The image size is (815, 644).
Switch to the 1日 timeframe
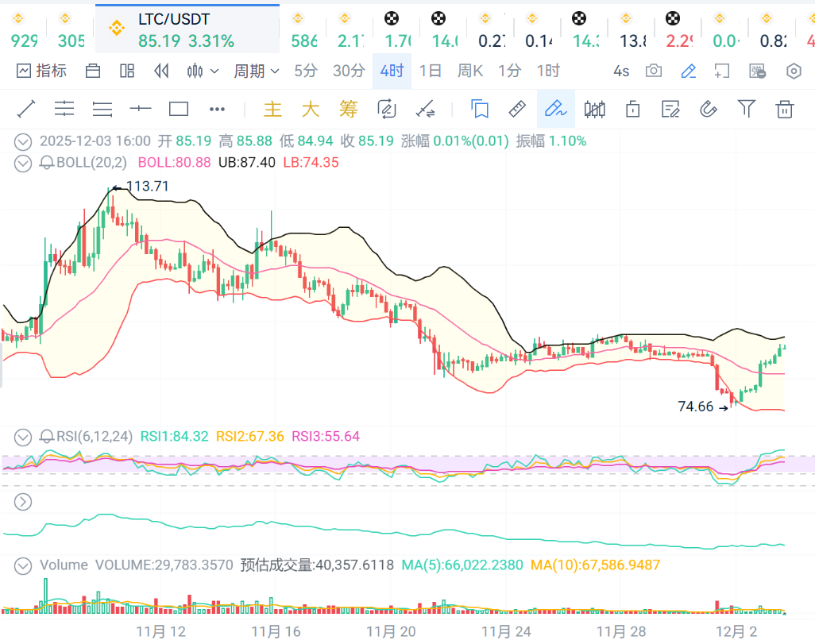point(430,71)
